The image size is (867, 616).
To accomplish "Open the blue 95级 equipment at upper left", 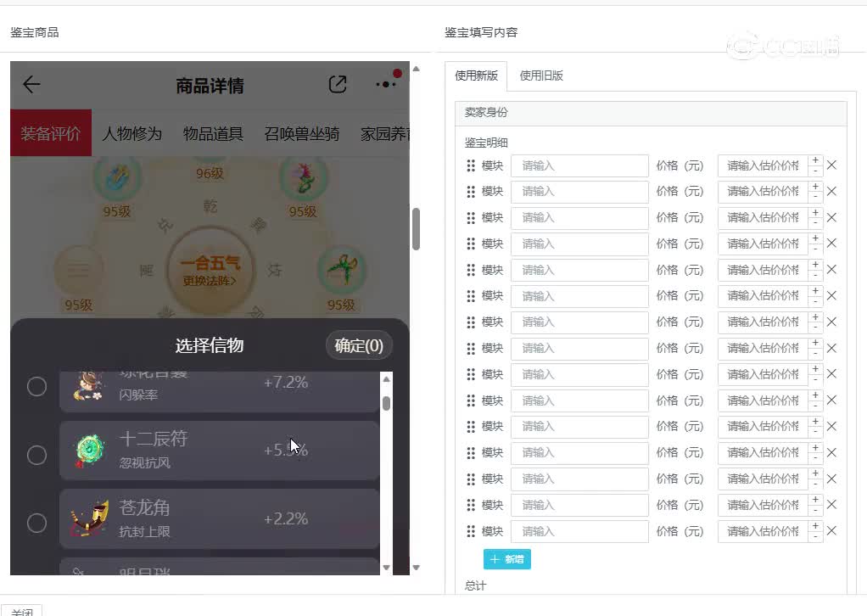I will pyautogui.click(x=117, y=178).
